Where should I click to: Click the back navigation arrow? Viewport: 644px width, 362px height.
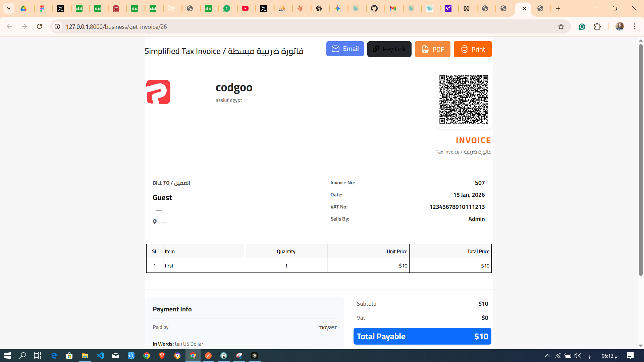click(x=9, y=26)
